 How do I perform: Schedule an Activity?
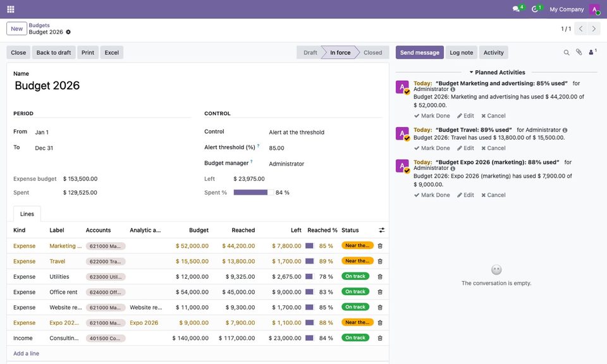(494, 52)
